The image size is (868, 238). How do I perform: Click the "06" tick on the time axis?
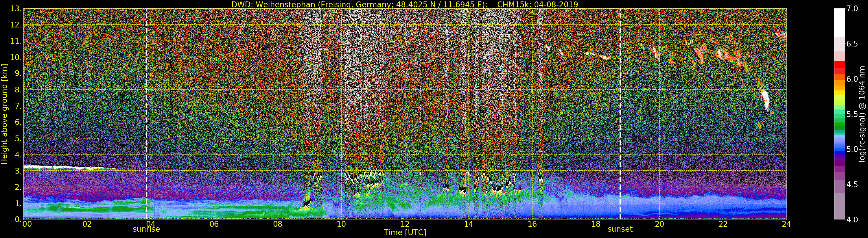[x=214, y=224]
